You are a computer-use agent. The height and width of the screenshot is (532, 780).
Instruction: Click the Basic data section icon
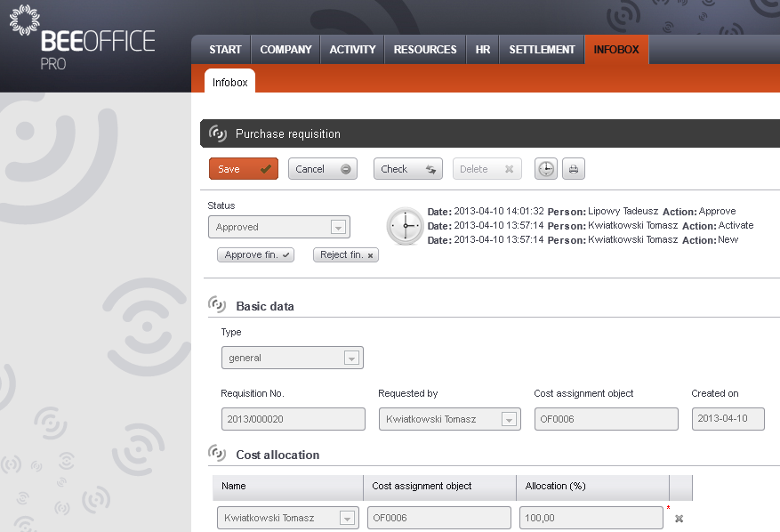[217, 305]
